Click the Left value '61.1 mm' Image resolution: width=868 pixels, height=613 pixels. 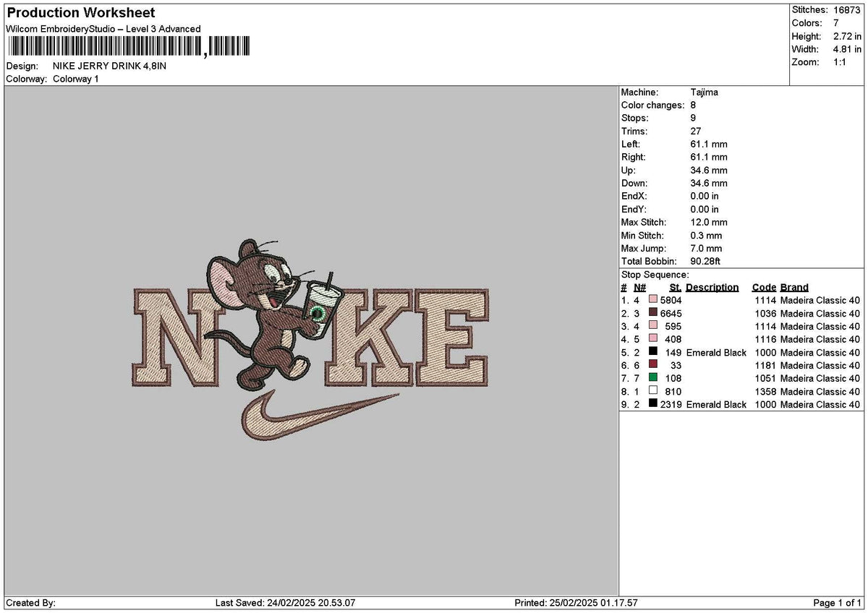click(709, 145)
